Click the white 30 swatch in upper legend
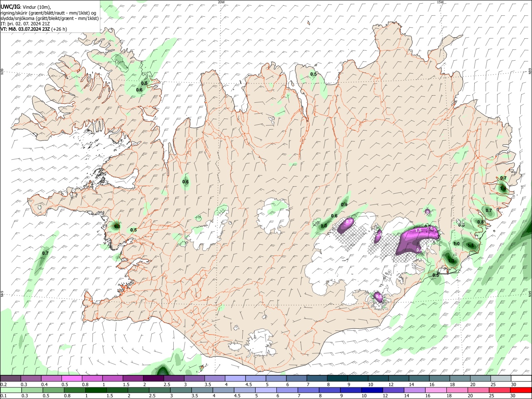Screen dimensions: 532x399 (522, 379)
